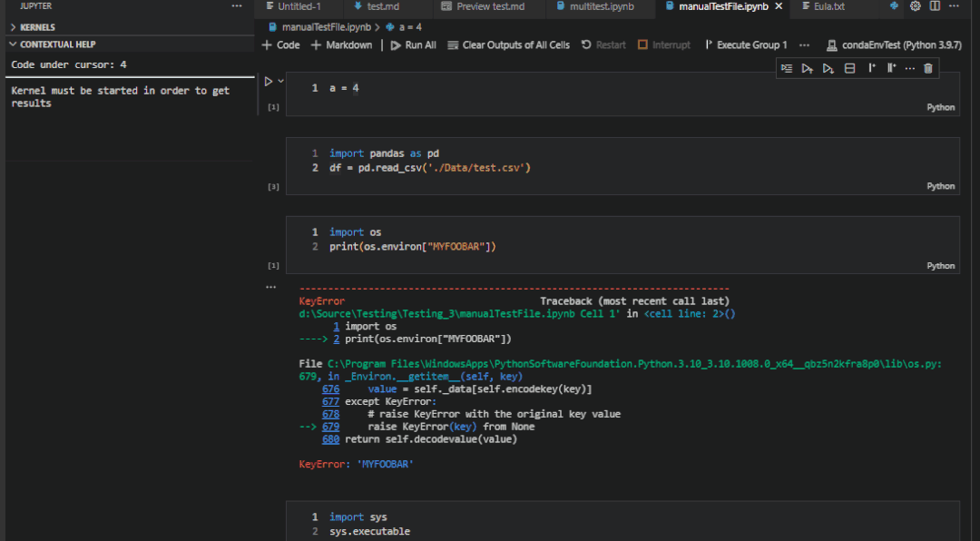Run the selected cell and cells below
This screenshot has height=541, width=980.
[x=829, y=67]
